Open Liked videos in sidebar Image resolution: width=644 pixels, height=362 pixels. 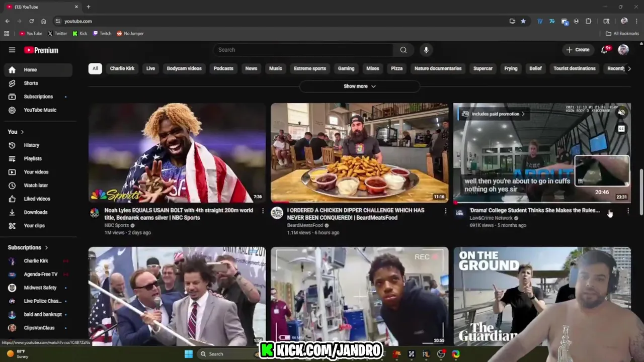click(x=38, y=199)
